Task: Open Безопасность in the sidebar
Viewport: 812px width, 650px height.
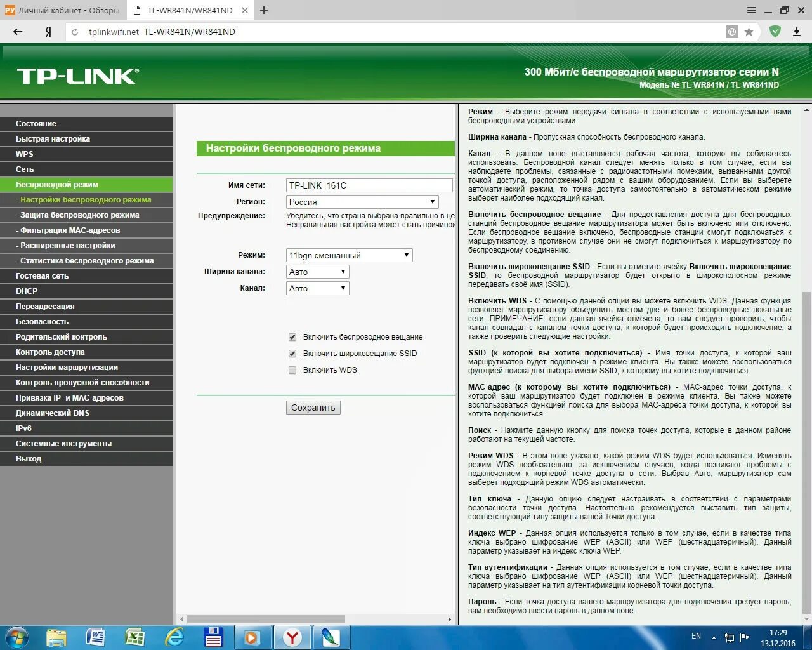Action: pos(86,322)
